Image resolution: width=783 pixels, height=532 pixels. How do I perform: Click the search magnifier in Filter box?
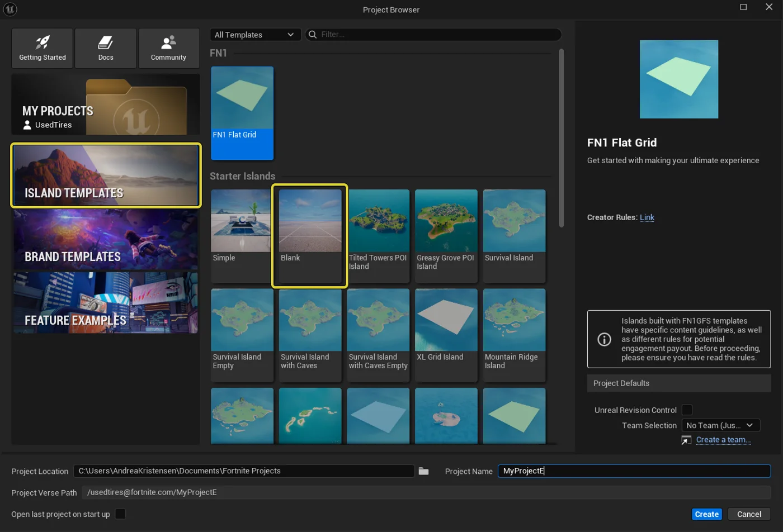[x=313, y=35]
